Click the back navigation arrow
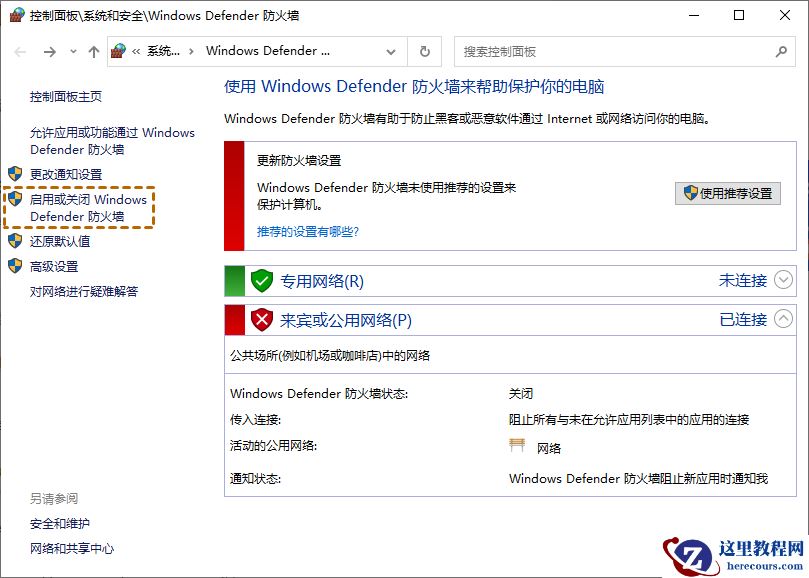Screen dimensions: 809x578 point(19,51)
